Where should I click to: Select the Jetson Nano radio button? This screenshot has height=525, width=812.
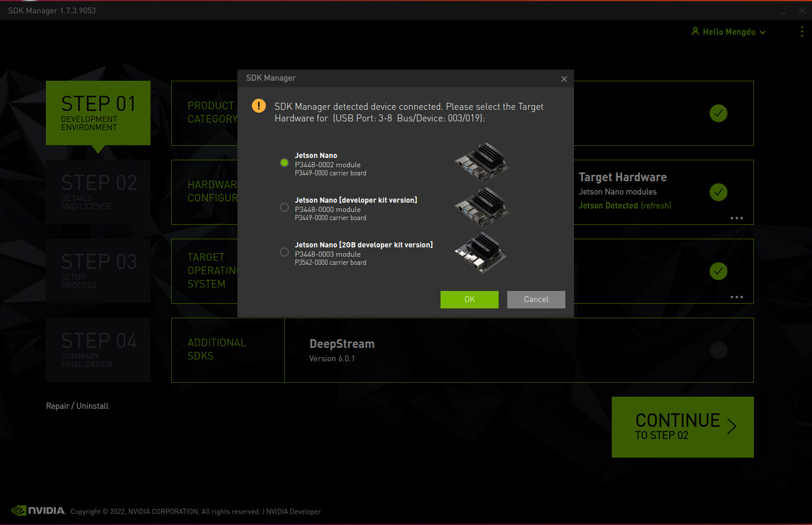284,163
